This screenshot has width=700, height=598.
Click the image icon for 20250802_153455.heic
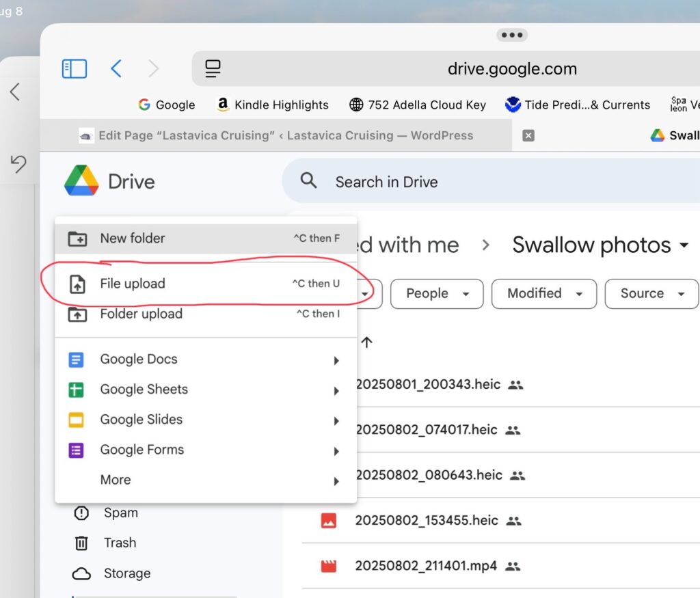click(x=329, y=520)
